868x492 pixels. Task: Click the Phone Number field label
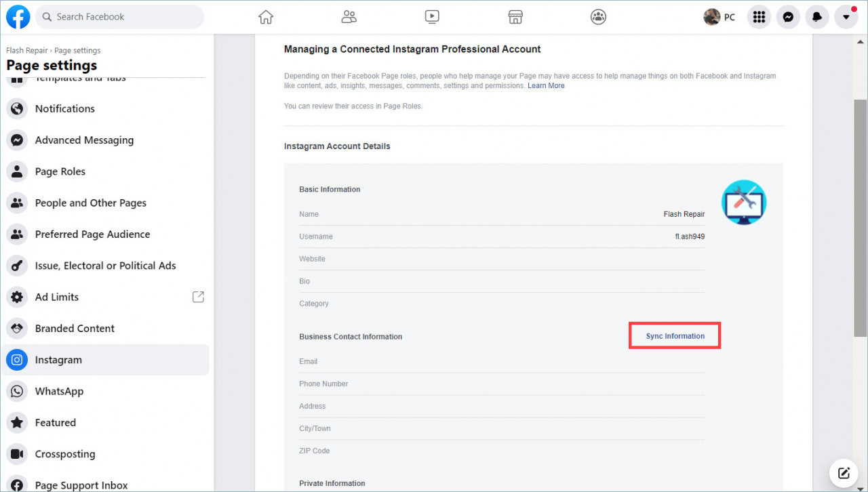(323, 384)
